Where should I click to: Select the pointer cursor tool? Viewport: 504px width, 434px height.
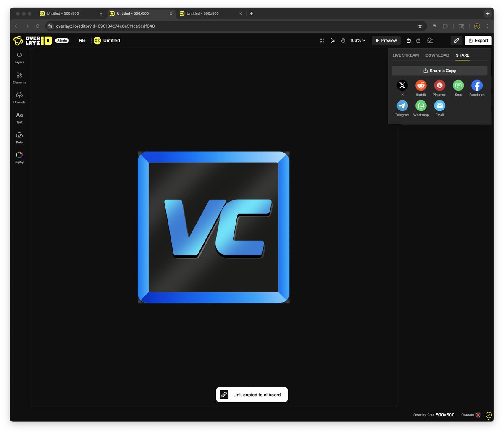pyautogui.click(x=333, y=41)
